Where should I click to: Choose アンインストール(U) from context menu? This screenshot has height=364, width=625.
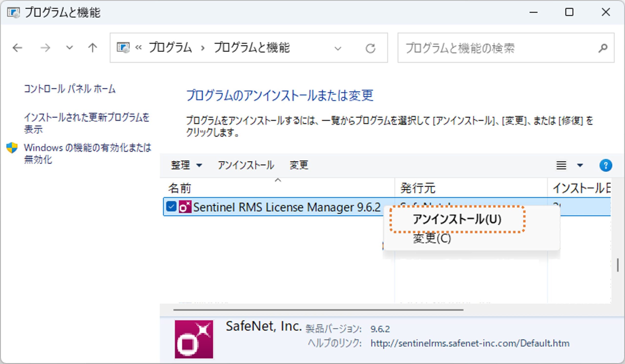pos(457,219)
